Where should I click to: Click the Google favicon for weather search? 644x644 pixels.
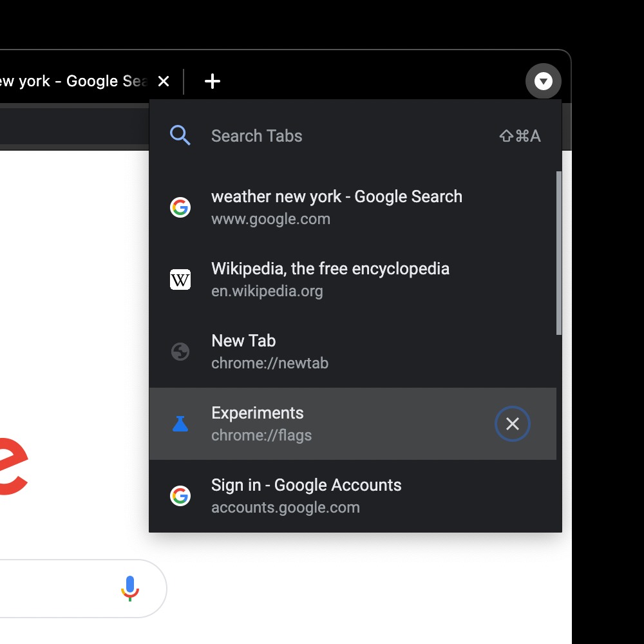pos(180,207)
